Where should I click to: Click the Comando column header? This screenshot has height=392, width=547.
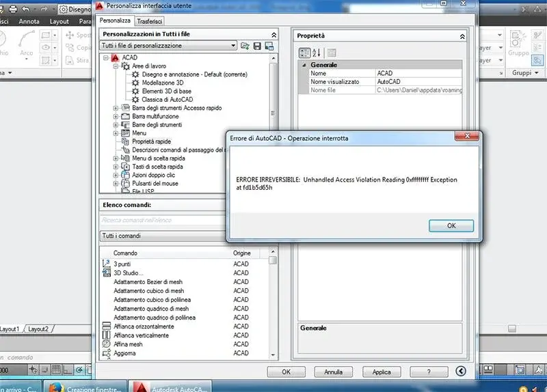(x=125, y=253)
